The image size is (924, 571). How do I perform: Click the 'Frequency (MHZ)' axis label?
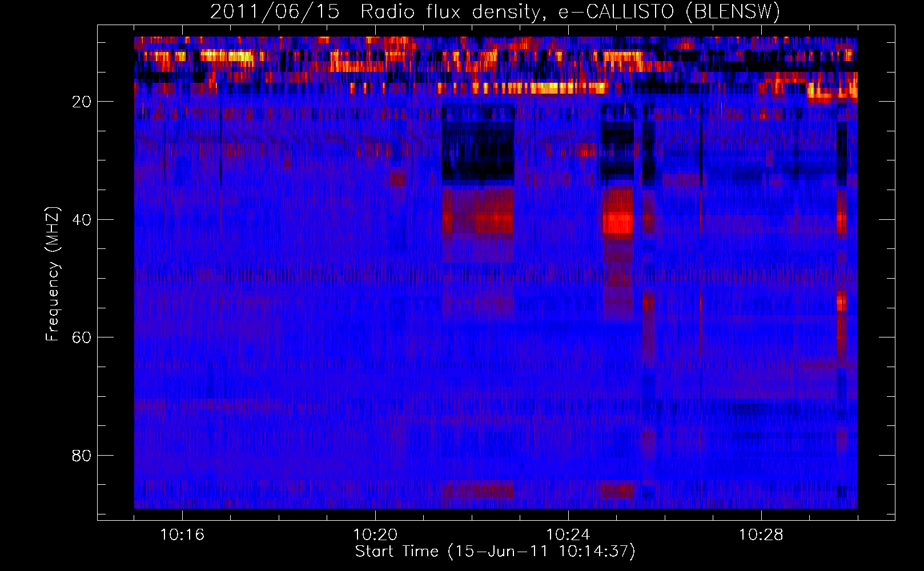[53, 274]
